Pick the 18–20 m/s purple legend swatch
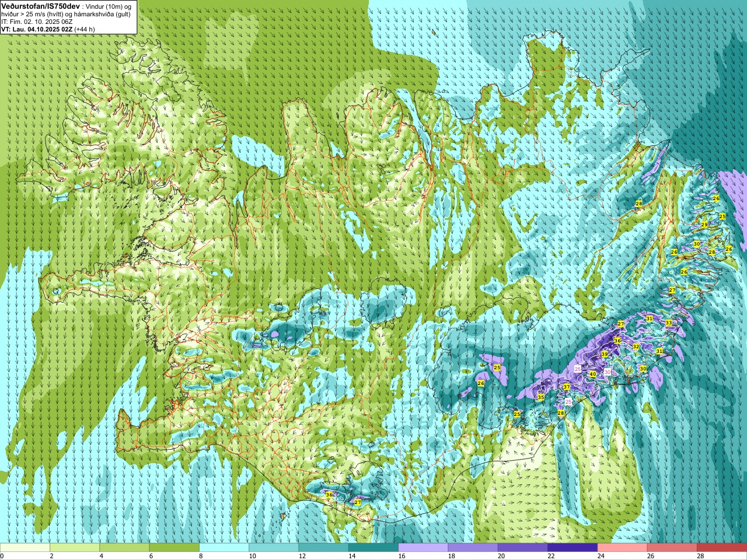Screen dimensions: 747x560 pos(473,548)
